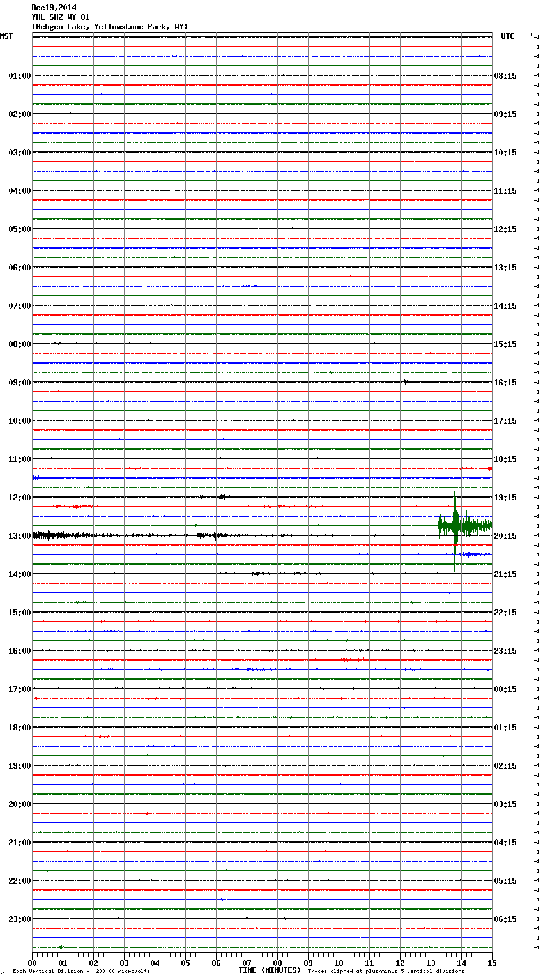Click the '02:15' UTC time label
The height and width of the screenshot is (980, 543).
tap(505, 766)
